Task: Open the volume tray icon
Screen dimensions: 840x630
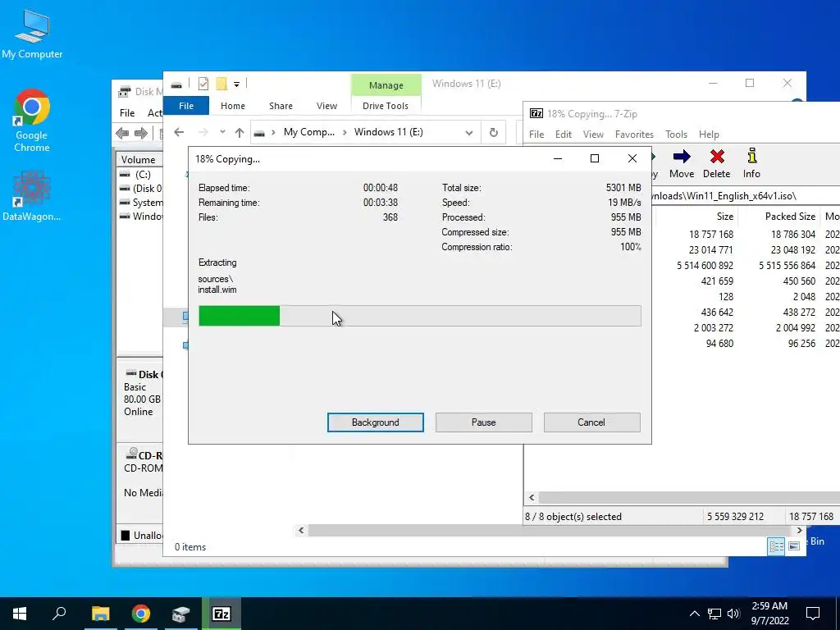Action: [x=733, y=614]
